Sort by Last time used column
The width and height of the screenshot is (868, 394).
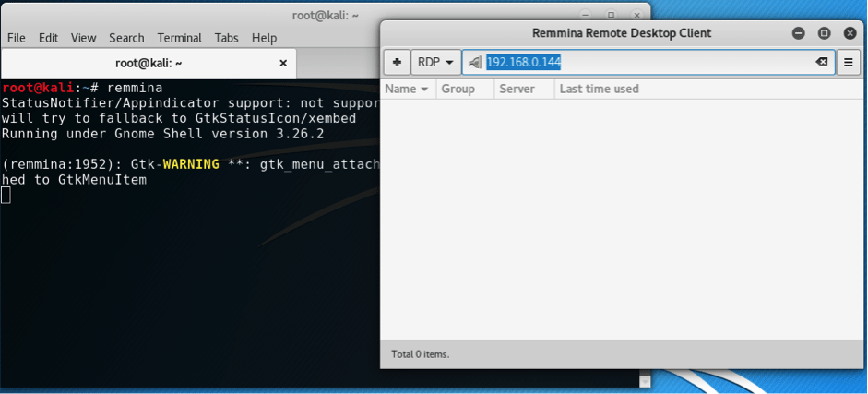(x=599, y=89)
